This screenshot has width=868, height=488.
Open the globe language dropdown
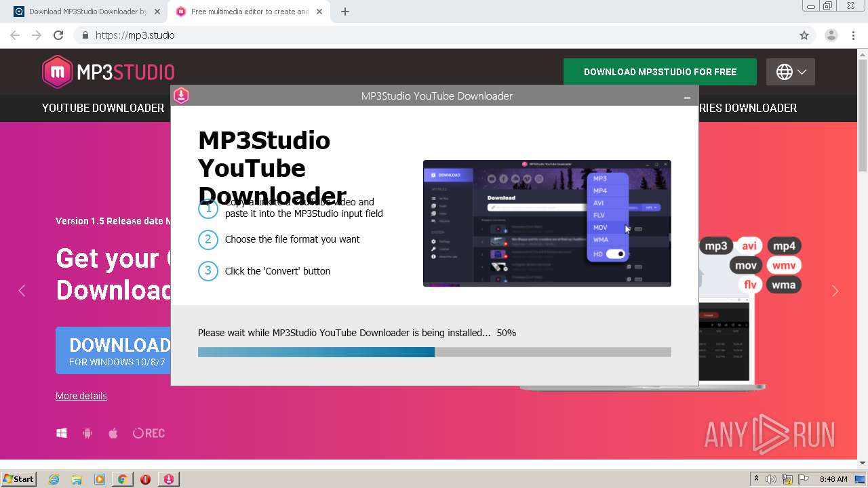(791, 72)
